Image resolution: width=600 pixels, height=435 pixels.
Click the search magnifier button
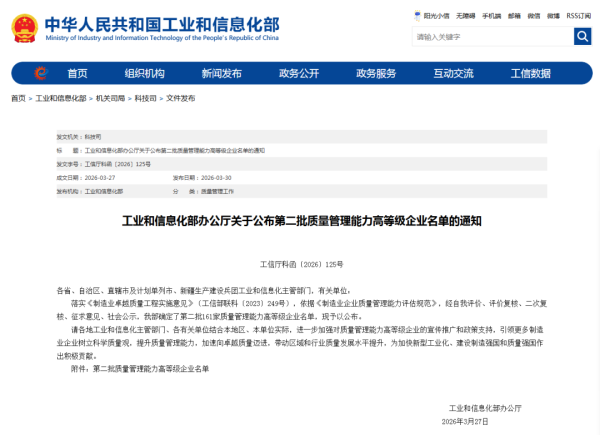(582, 36)
